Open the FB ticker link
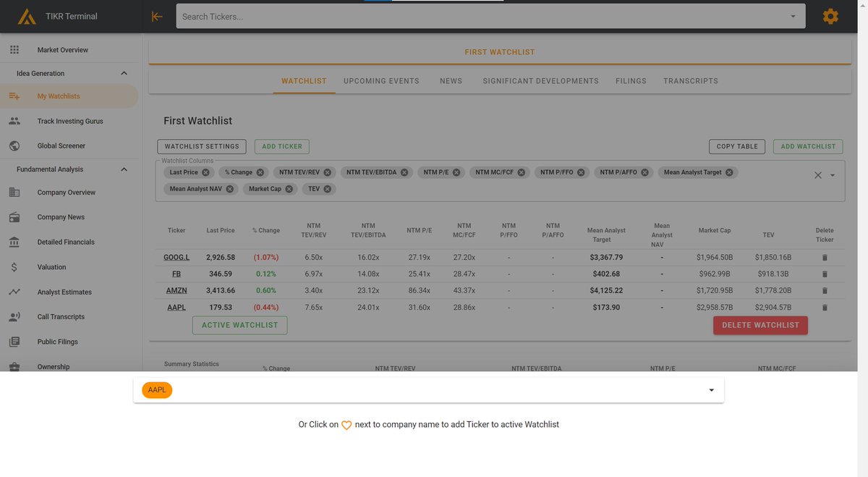Screen dimensions: 868x477 (x=176, y=274)
